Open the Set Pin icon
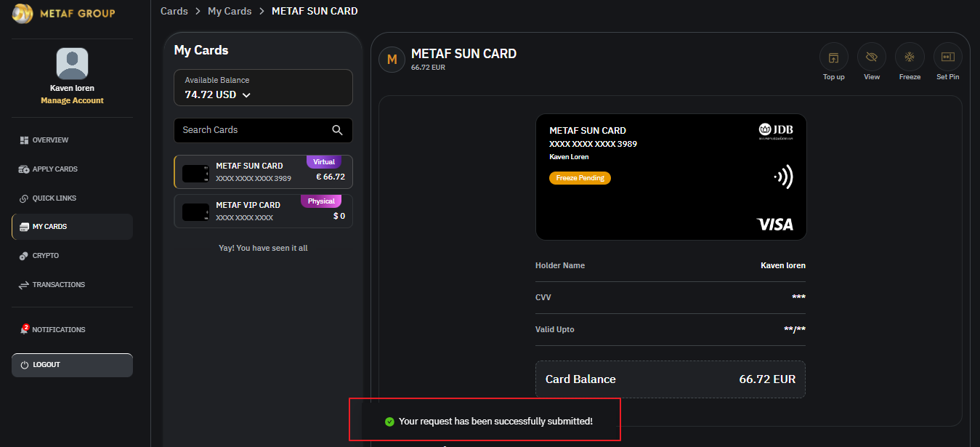980x447 pixels. pos(947,58)
